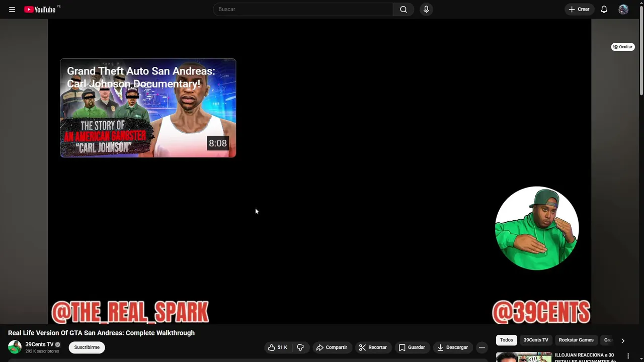The image size is (644, 362).
Task: Select the Rockstar Games filter chip
Action: pos(576,340)
